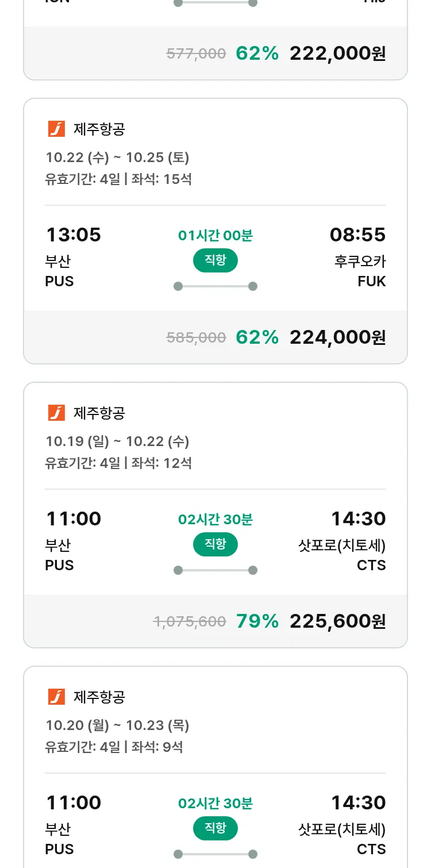Click the Jeju Air logo on the Fukuoka flight

point(56,129)
